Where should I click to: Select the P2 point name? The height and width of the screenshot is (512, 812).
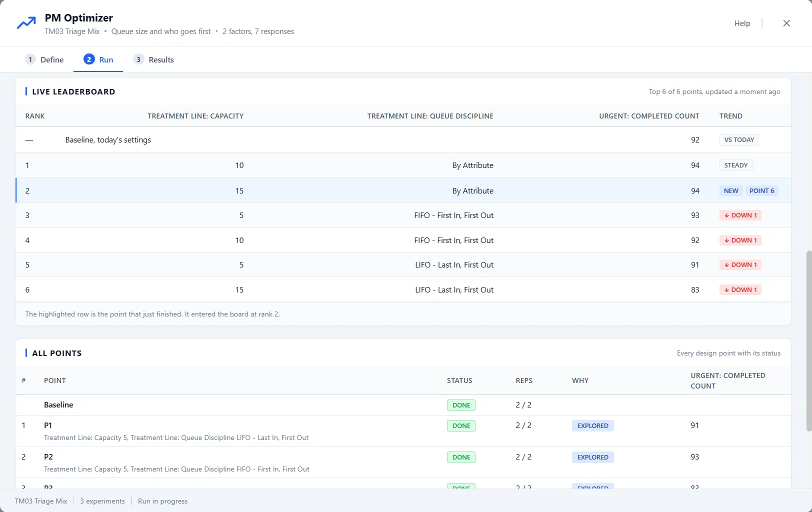(x=48, y=457)
